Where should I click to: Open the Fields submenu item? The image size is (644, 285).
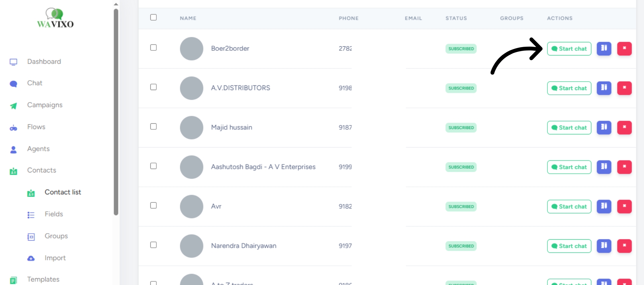point(54,214)
